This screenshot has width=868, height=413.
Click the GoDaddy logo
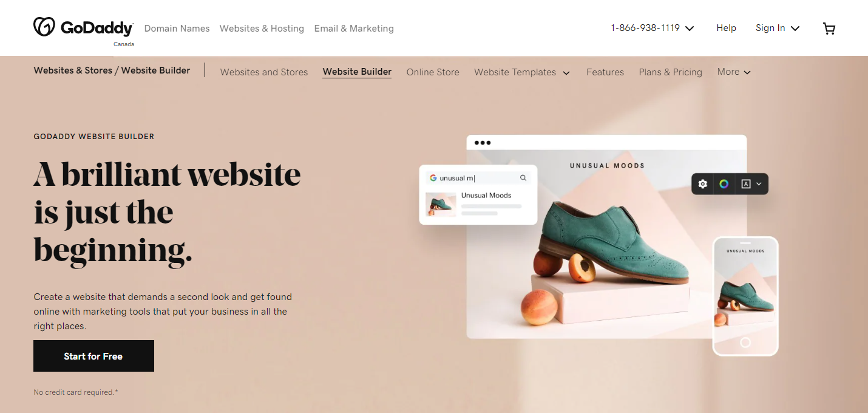(83, 27)
